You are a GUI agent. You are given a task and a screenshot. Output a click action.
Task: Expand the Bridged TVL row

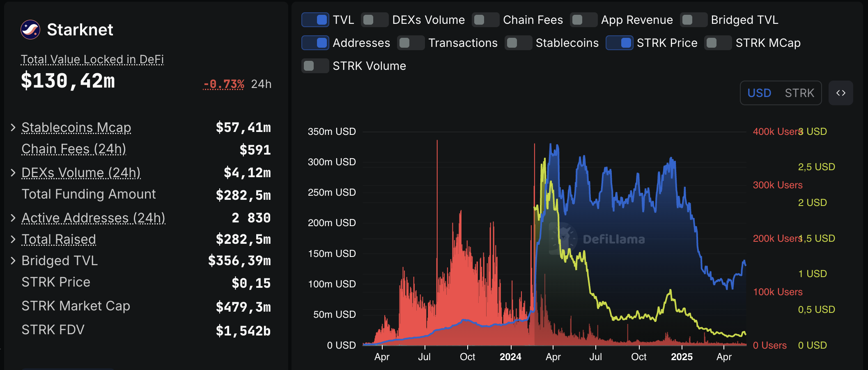13,260
